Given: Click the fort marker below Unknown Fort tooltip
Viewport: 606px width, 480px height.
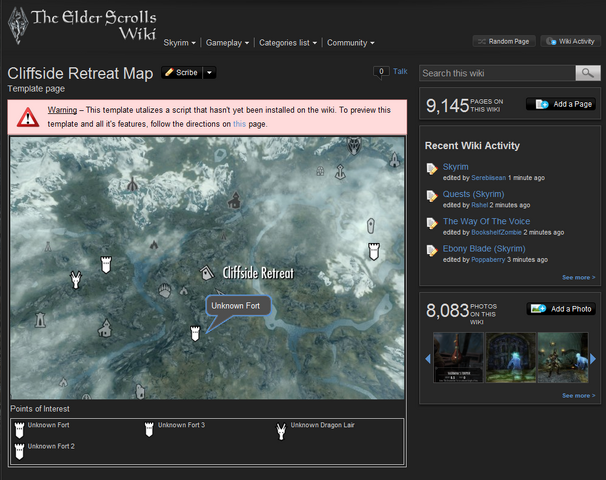Looking at the screenshot, I should pyautogui.click(x=195, y=334).
